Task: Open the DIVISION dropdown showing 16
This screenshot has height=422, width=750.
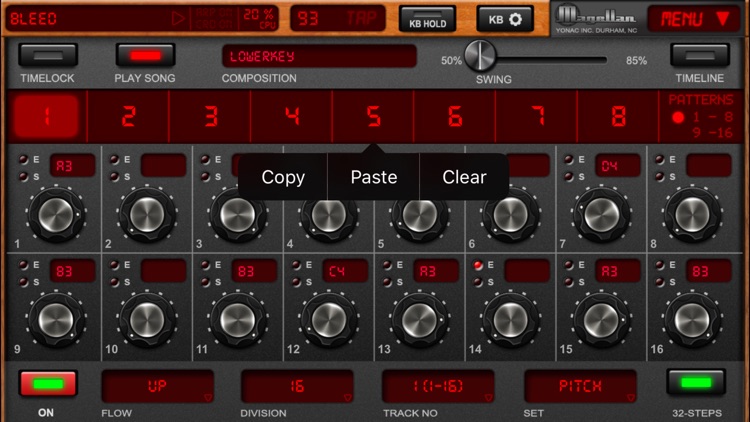Action: pos(297,386)
